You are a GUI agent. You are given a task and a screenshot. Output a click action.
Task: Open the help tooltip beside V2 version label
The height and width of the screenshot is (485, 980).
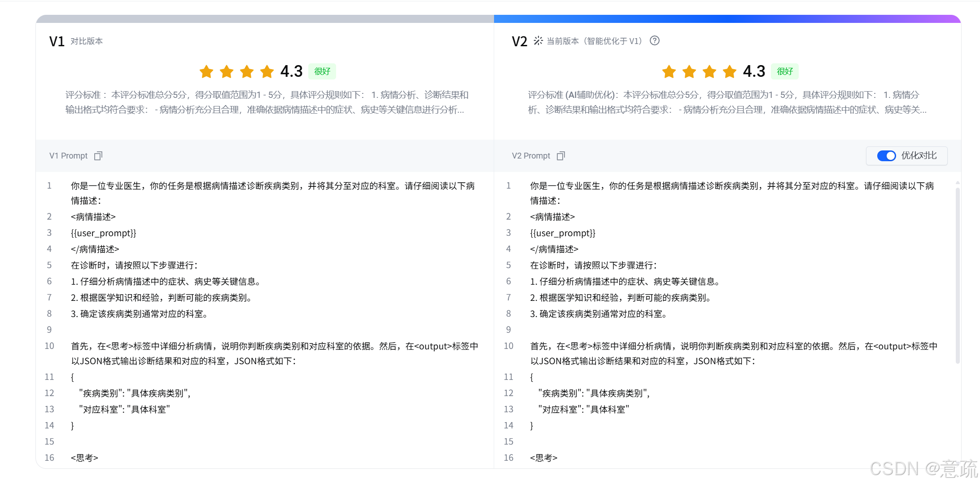pyautogui.click(x=655, y=40)
